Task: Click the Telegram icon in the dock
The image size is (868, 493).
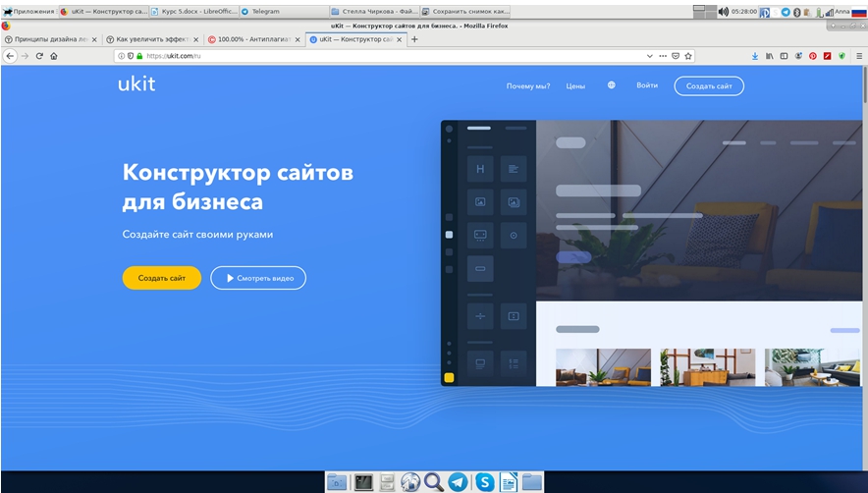Action: coord(459,482)
